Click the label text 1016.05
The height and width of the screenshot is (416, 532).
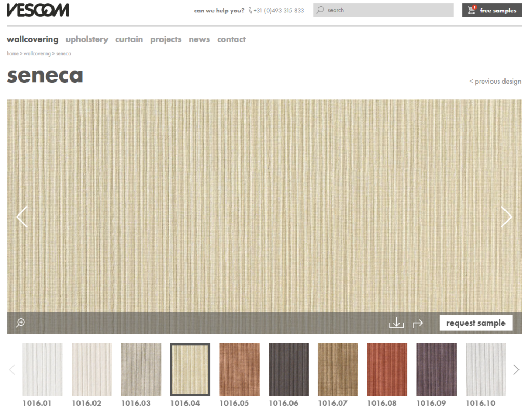[x=234, y=403]
